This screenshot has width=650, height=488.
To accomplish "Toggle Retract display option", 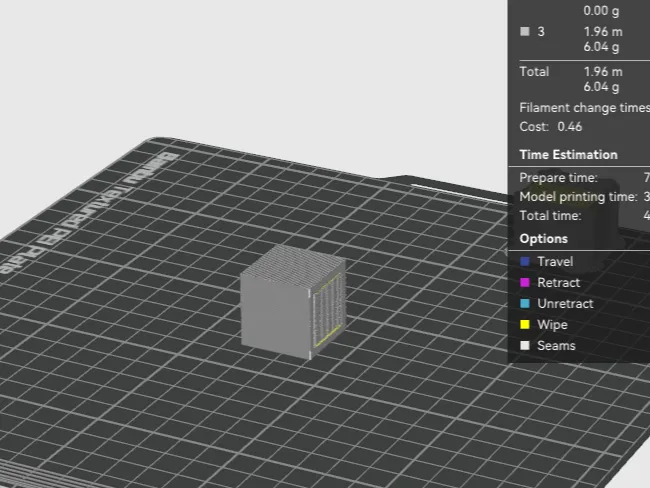I will tap(558, 283).
